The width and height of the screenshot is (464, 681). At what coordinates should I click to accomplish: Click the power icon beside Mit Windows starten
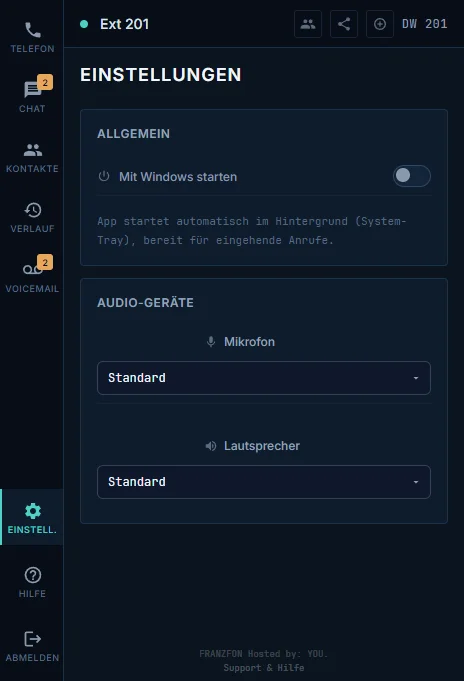point(104,176)
